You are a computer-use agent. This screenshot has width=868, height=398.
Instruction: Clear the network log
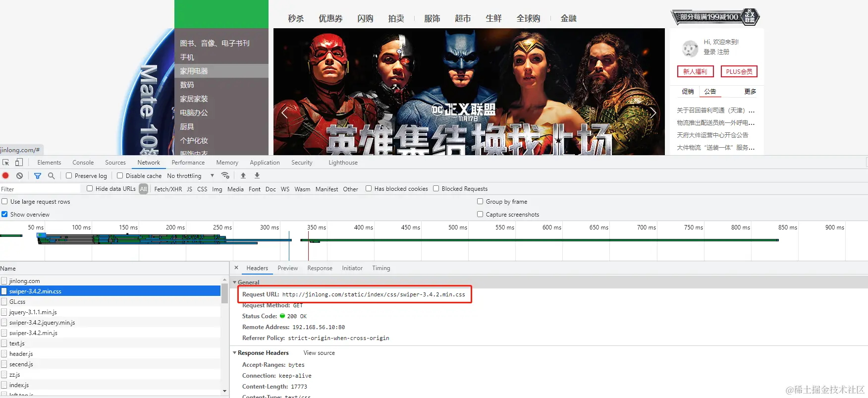pos(19,175)
